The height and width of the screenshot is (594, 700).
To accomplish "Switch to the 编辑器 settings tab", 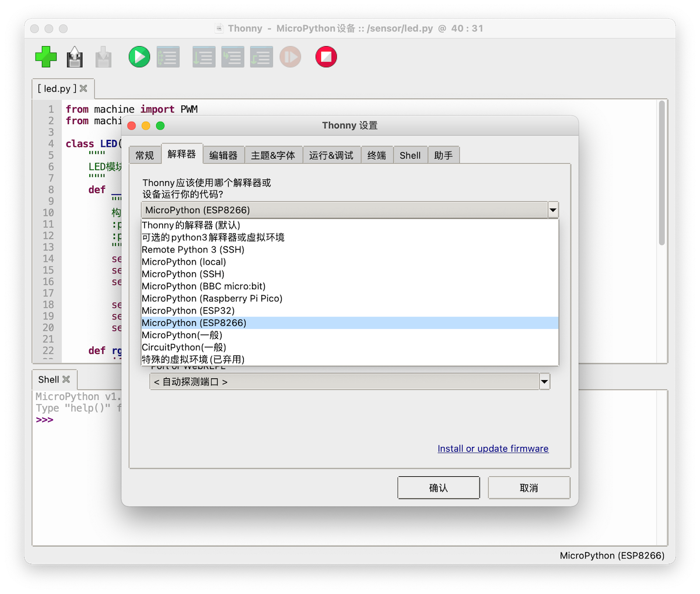I will (x=223, y=155).
